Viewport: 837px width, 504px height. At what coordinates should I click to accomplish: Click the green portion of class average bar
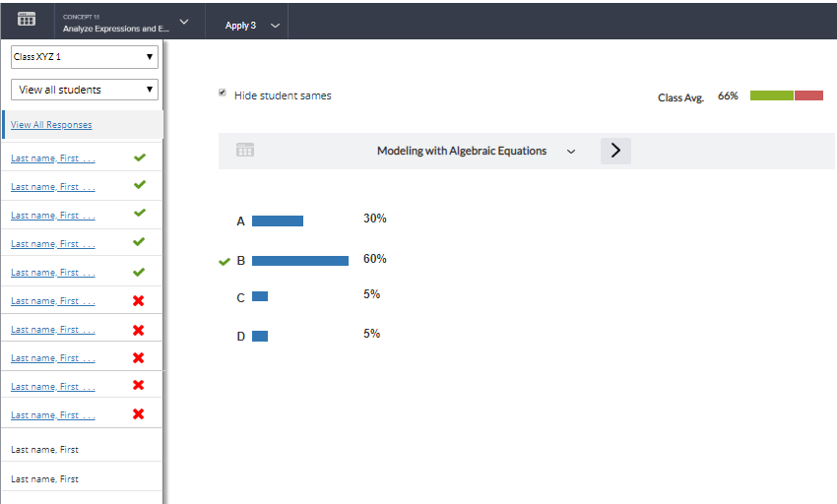[x=771, y=95]
